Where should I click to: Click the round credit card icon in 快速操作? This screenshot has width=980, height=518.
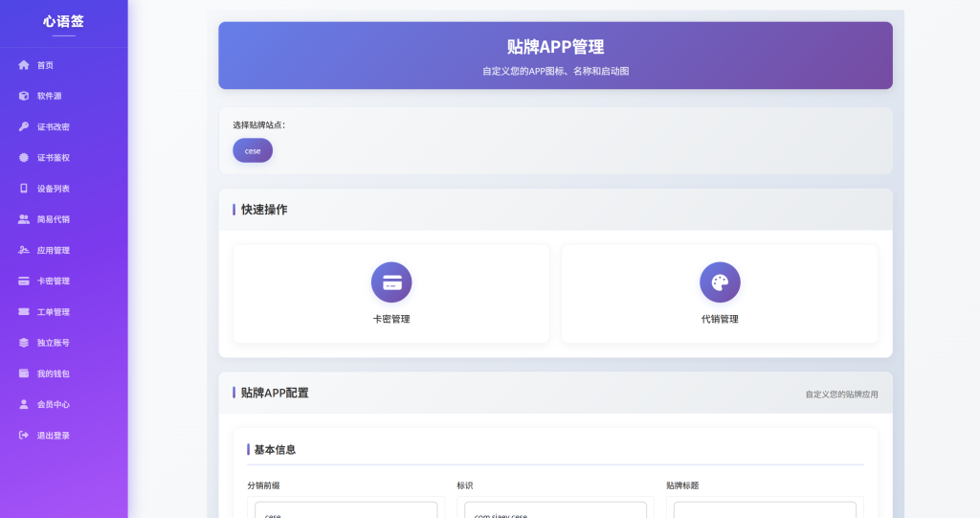click(x=391, y=282)
